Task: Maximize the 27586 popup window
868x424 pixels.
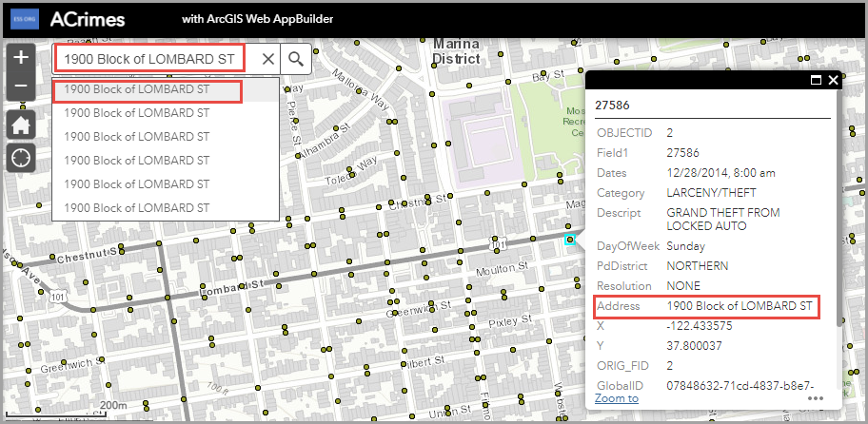Action: [816, 81]
